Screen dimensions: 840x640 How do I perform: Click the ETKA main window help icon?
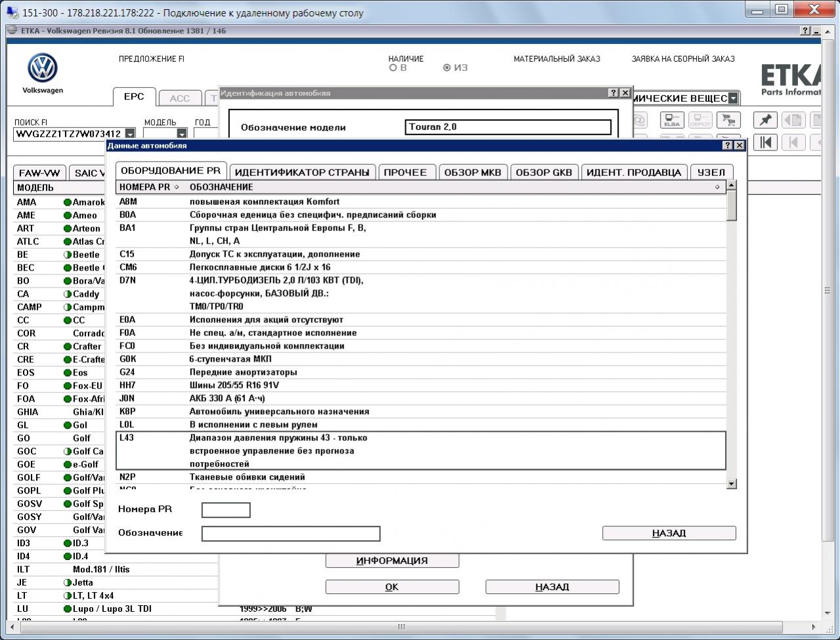[806, 31]
